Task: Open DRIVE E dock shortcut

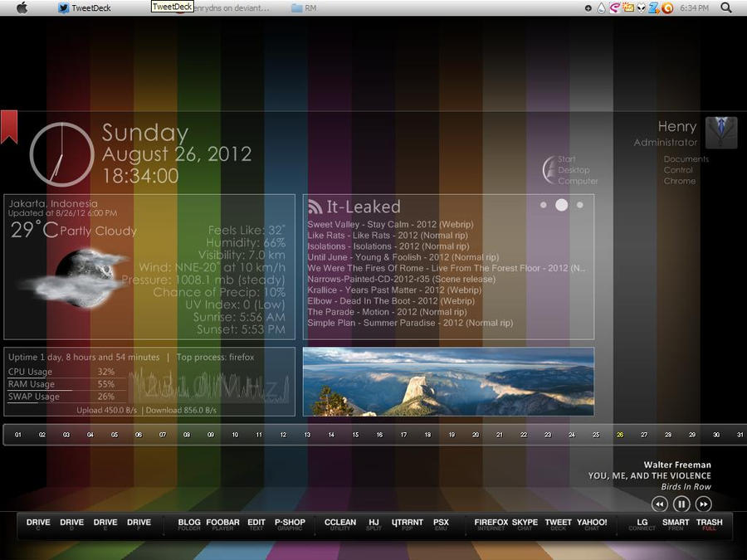Action: click(x=105, y=523)
